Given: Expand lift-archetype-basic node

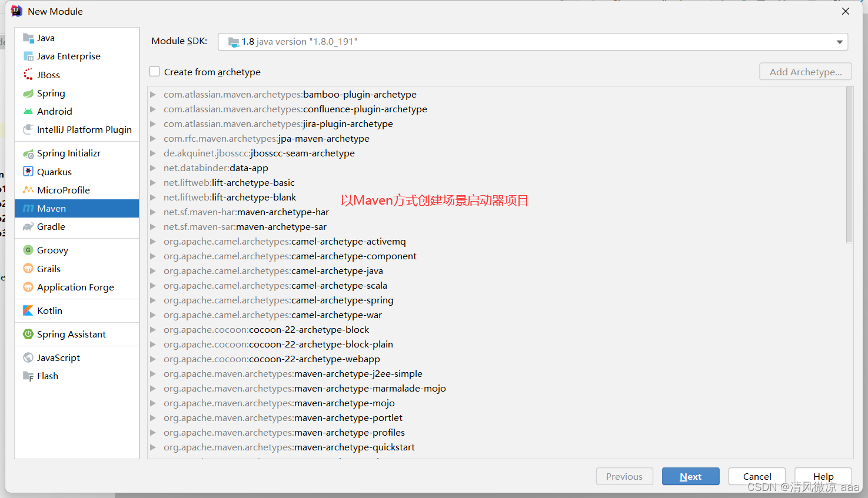Looking at the screenshot, I should (x=153, y=182).
